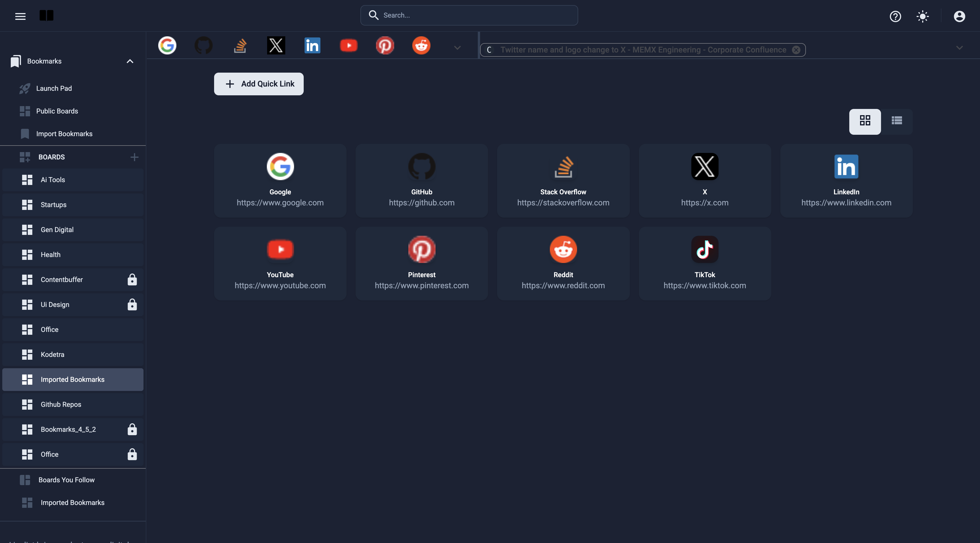Screen dimensions: 980x543
Task: Open the Health board
Action: click(x=73, y=254)
